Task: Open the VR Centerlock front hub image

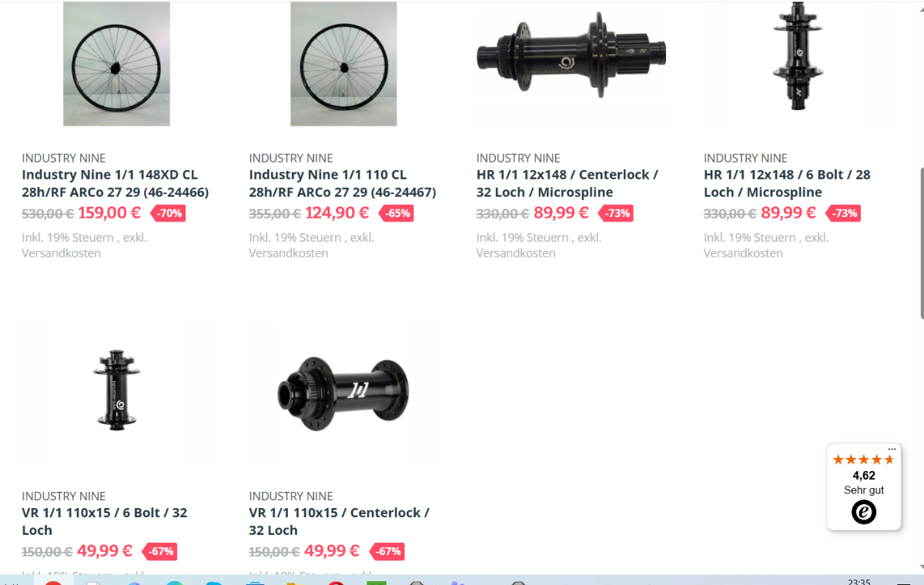Action: click(343, 393)
